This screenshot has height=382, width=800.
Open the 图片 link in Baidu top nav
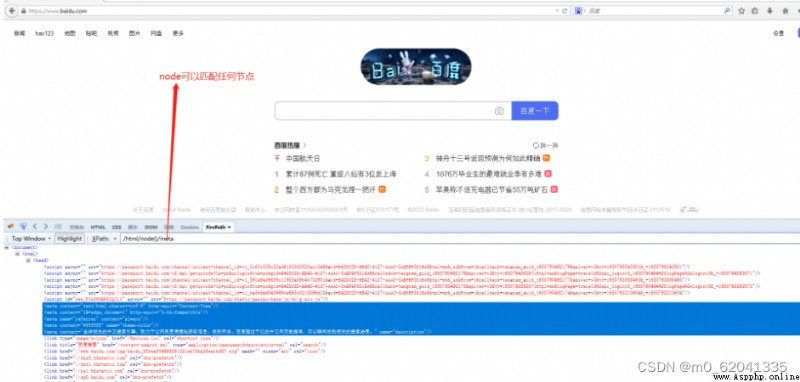pyautogui.click(x=135, y=34)
